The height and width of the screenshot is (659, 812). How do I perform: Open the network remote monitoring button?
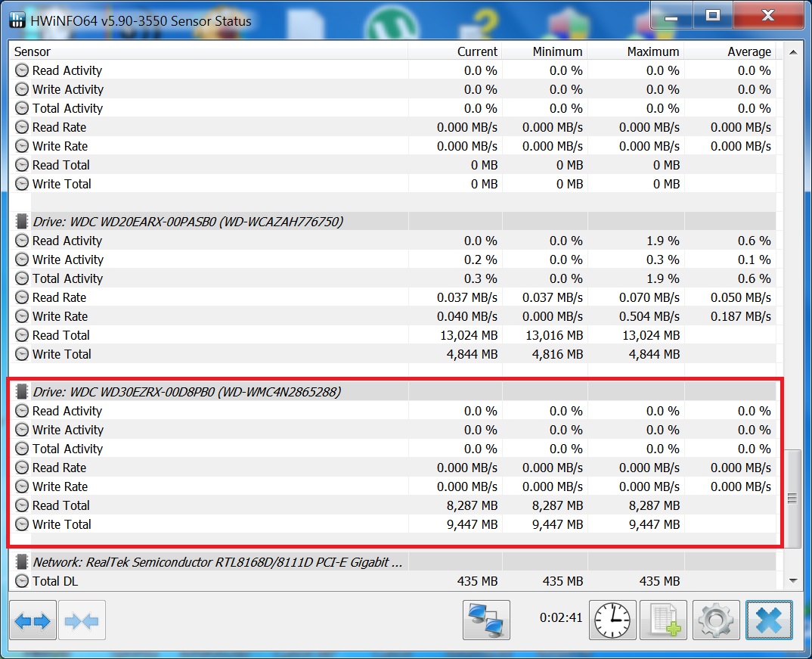[x=486, y=620]
